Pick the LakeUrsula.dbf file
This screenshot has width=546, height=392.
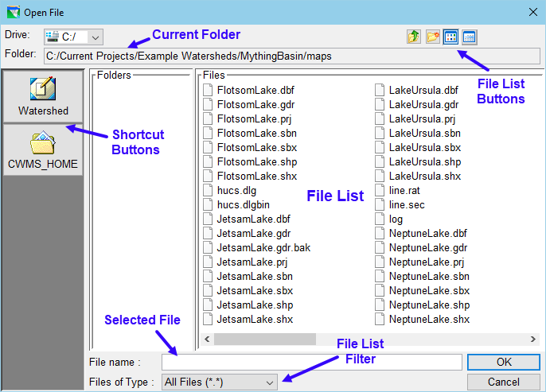423,91
